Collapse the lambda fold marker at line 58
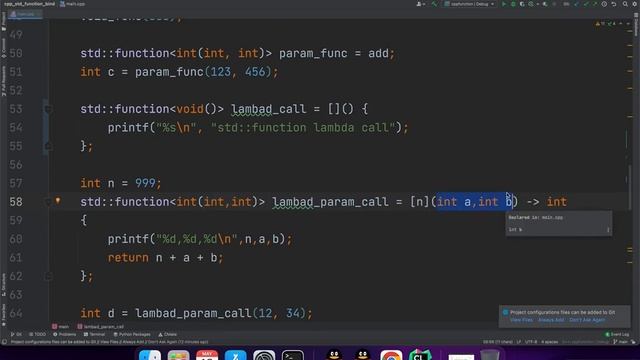 (x=48, y=202)
